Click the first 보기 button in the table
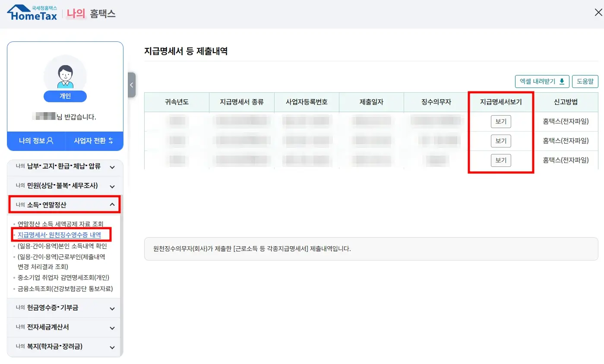604x364 pixels. [501, 121]
